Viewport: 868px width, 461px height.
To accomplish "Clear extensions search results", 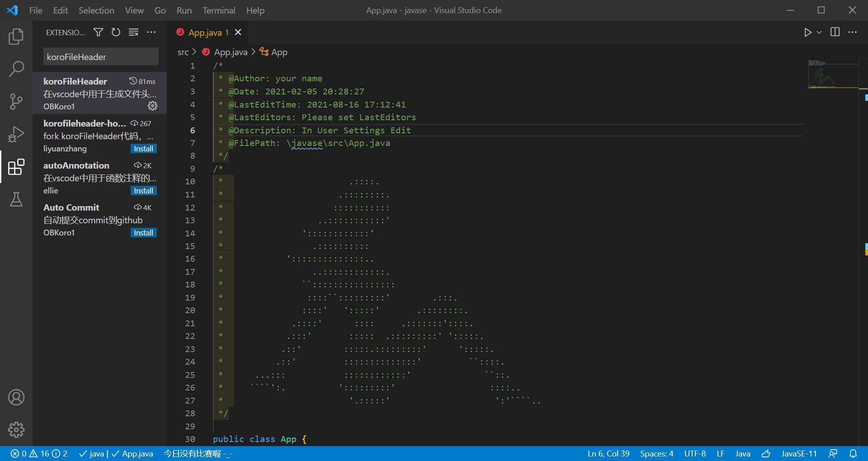I will coord(133,32).
